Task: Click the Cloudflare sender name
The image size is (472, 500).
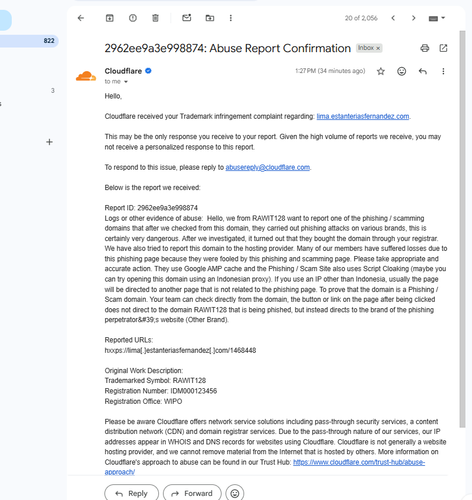Action: (x=123, y=71)
